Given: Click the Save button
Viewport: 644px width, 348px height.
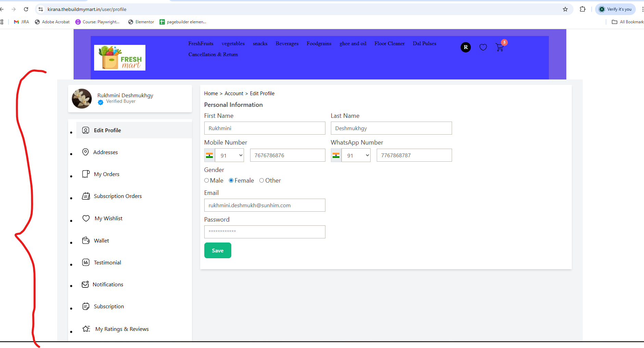Looking at the screenshot, I should tap(218, 250).
